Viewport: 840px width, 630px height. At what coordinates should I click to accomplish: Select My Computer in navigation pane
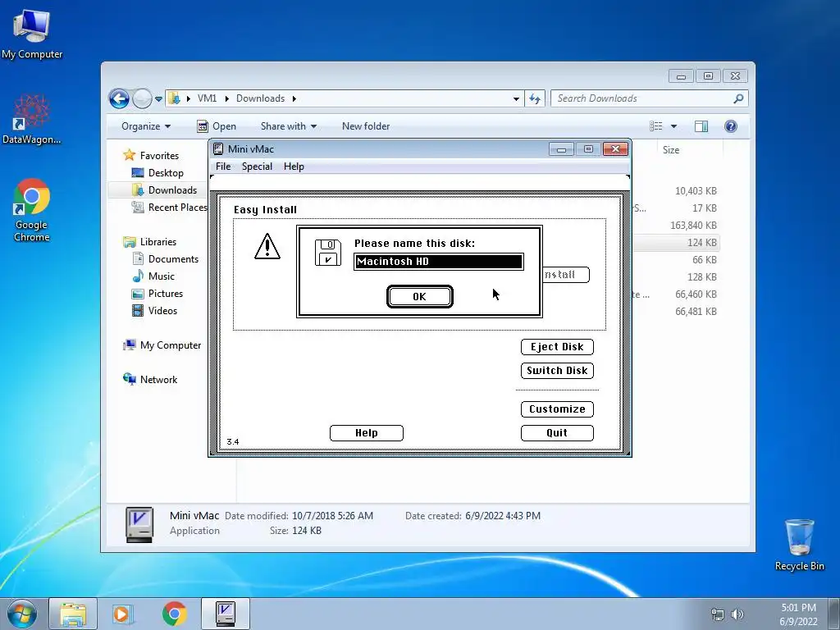171,345
